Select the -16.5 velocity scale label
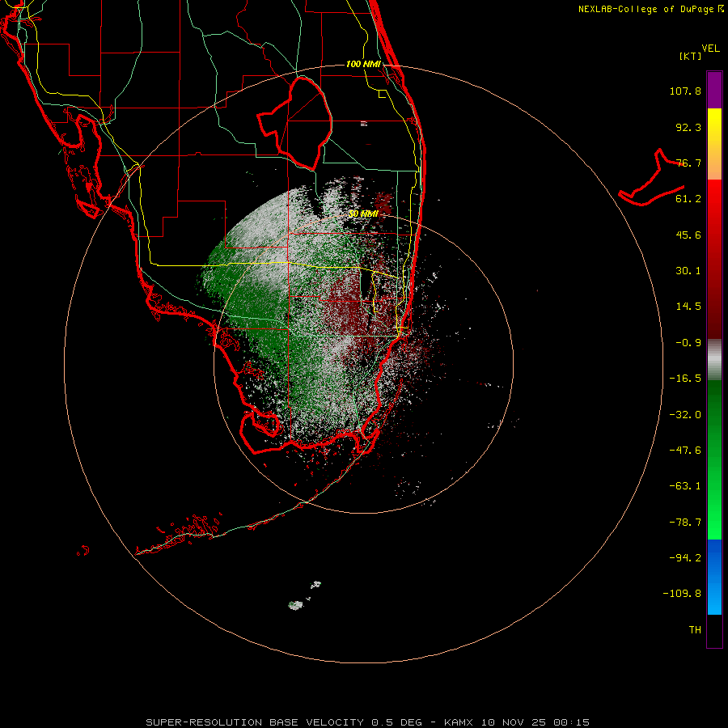This screenshot has height=728, width=728. click(685, 379)
